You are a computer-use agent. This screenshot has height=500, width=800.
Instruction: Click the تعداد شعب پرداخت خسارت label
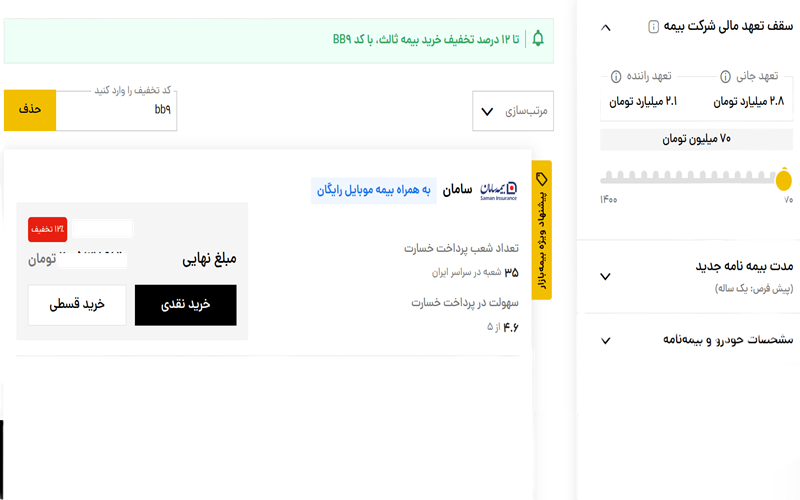coord(461,248)
